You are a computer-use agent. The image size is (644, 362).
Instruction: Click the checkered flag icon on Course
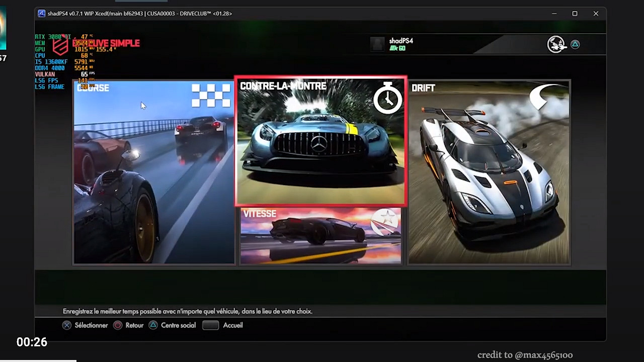211,96
